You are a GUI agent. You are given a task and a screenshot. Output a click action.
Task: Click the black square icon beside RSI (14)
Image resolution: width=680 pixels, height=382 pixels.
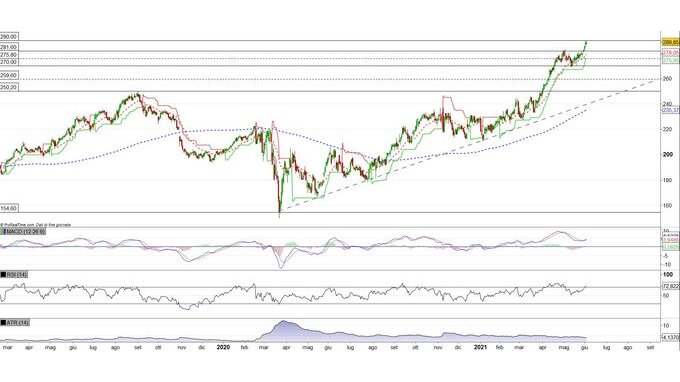3,275
